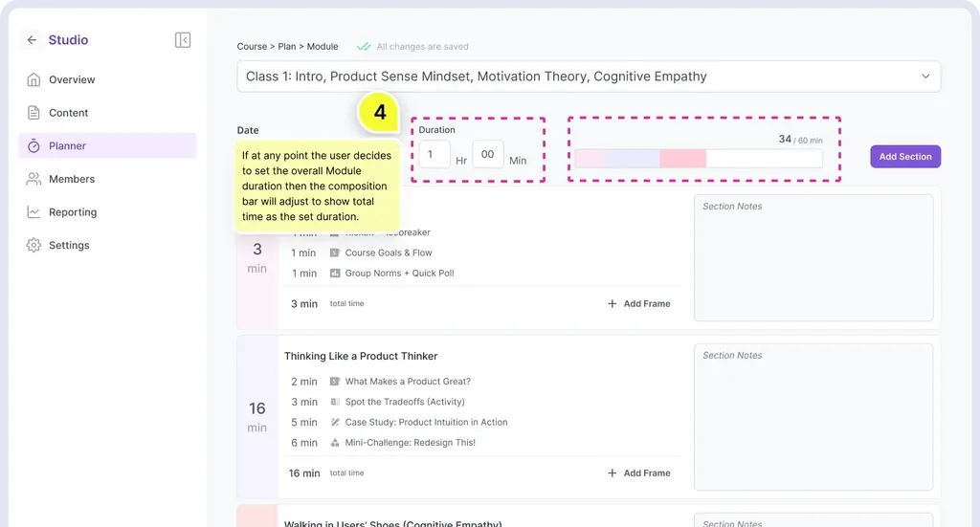The height and width of the screenshot is (527, 980).
Task: Click the Reporting chart icon
Action: 33,211
